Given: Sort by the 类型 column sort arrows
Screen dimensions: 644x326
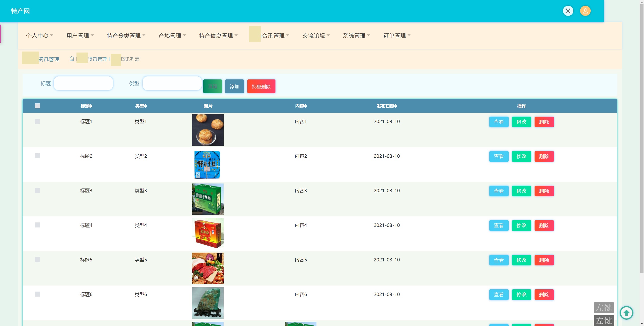Looking at the screenshot, I should coord(146,106).
